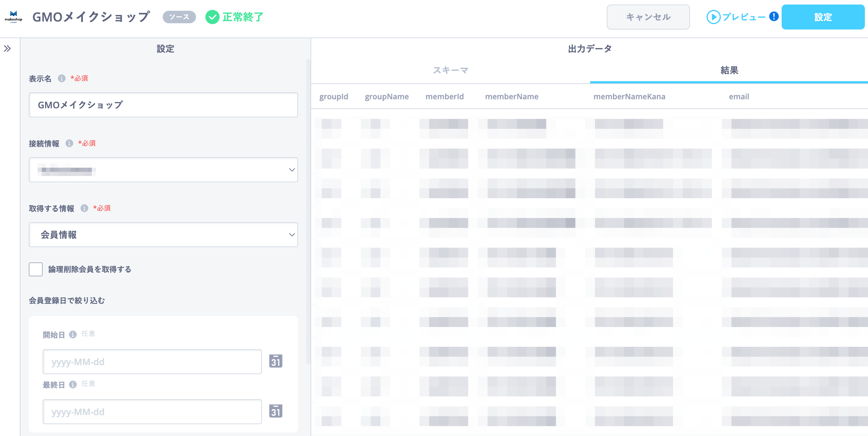The width and height of the screenshot is (868, 436).
Task: Click info icon next to 開始日
Action: pos(73,335)
